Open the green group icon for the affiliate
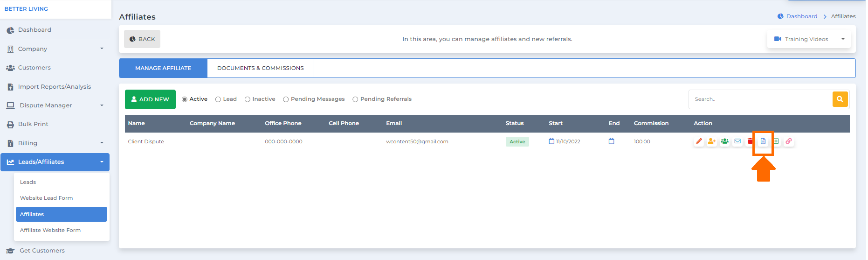Image resolution: width=868 pixels, height=260 pixels. [x=724, y=141]
